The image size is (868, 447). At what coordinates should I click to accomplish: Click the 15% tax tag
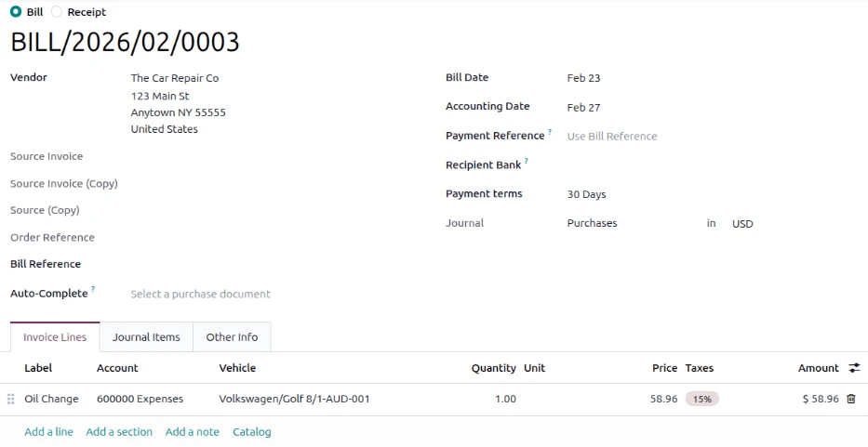click(701, 399)
